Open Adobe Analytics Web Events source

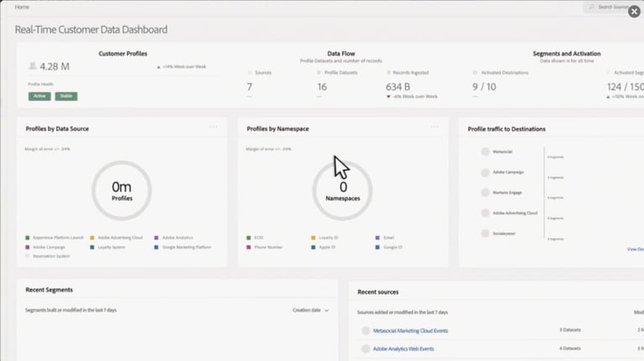[403, 348]
